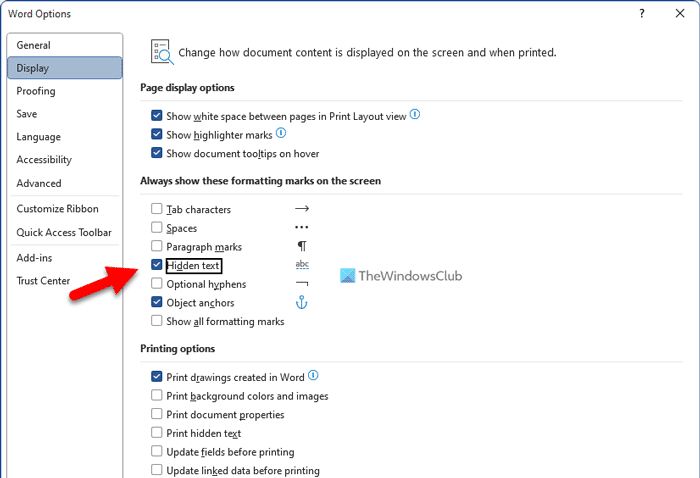Uncheck the Hidden text checkbox
The image size is (700, 478).
156,265
